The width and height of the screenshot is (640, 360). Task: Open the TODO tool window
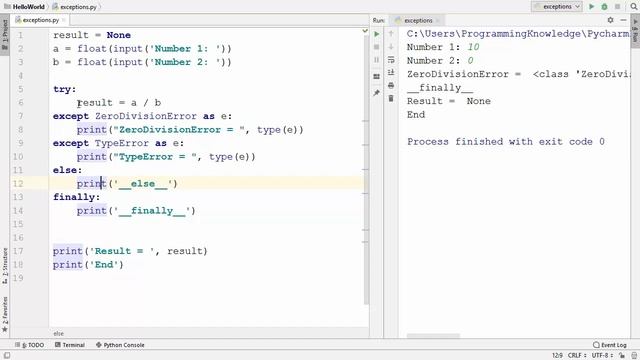coord(29,345)
